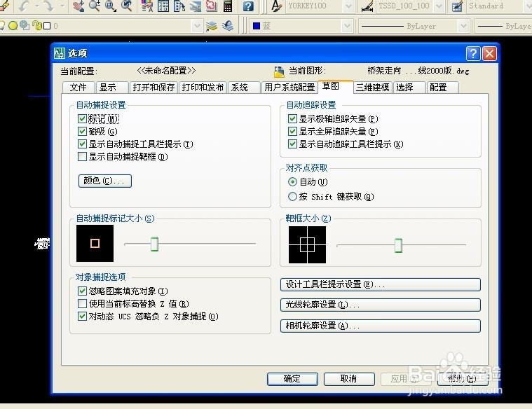The image size is (532, 409).
Task: Toggle 显示自动捕捉工具栏提示(T) checkbox
Action: click(x=82, y=144)
